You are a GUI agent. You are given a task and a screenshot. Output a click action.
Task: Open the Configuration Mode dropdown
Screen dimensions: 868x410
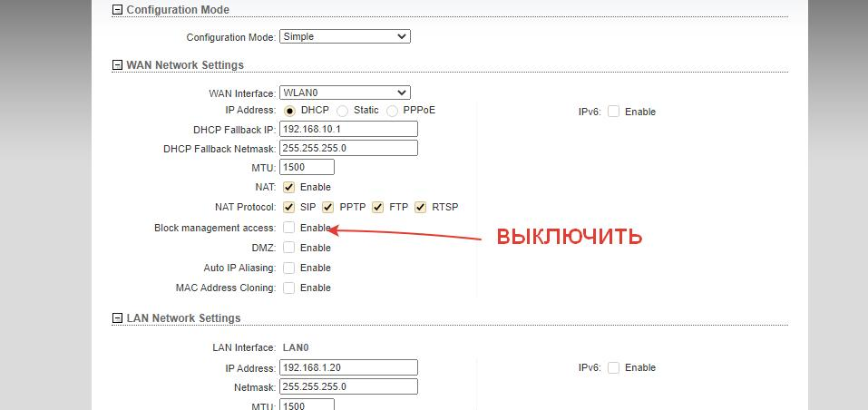tap(345, 36)
